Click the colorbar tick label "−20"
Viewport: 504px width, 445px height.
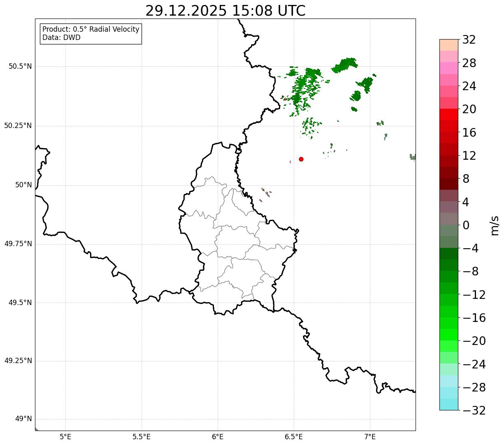click(x=474, y=341)
